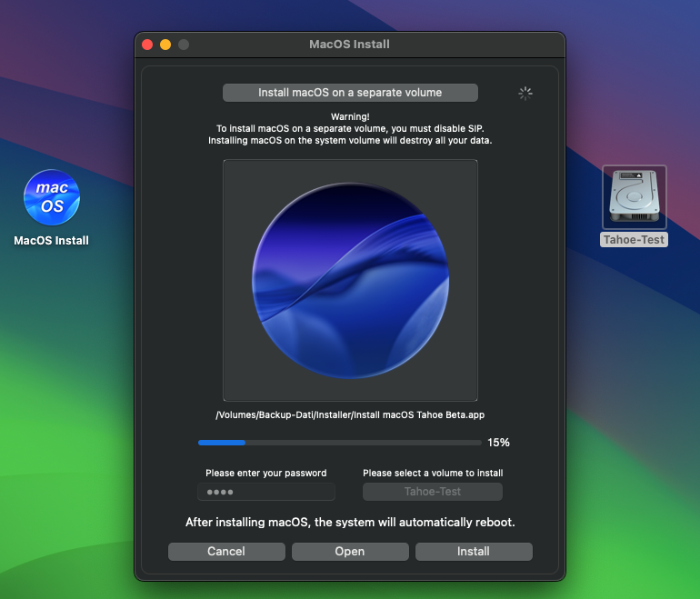Click the Tahoe-Test label under drive icon
The width and height of the screenshot is (700, 599).
click(x=634, y=240)
